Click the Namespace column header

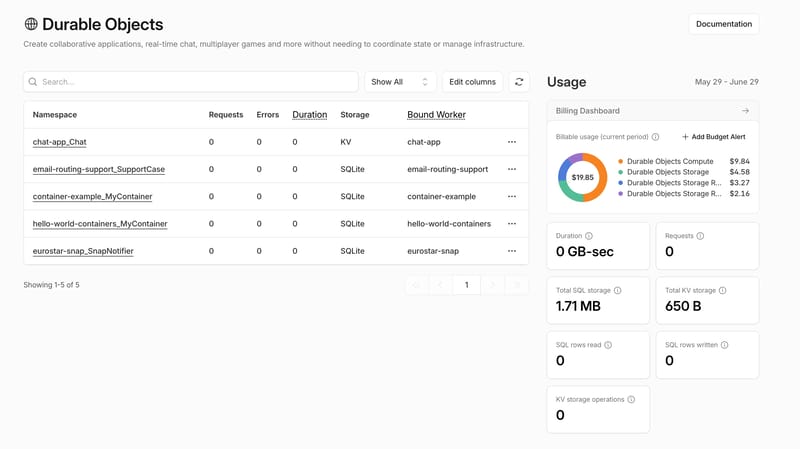point(55,115)
